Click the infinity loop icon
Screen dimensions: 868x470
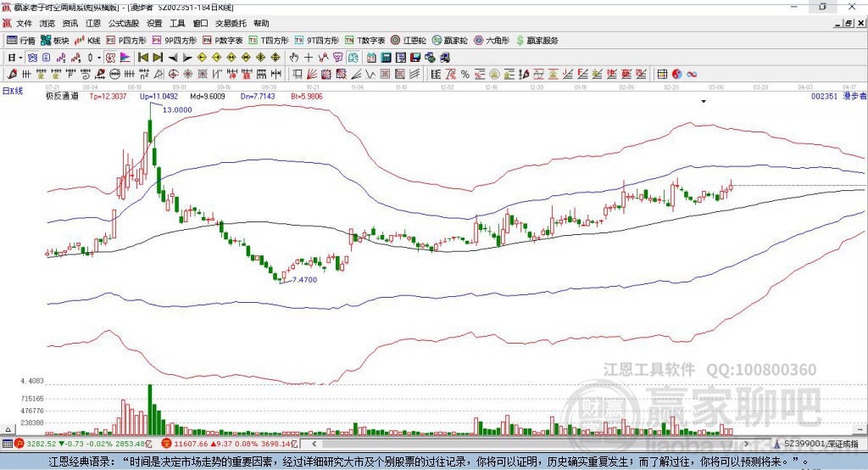692,75
